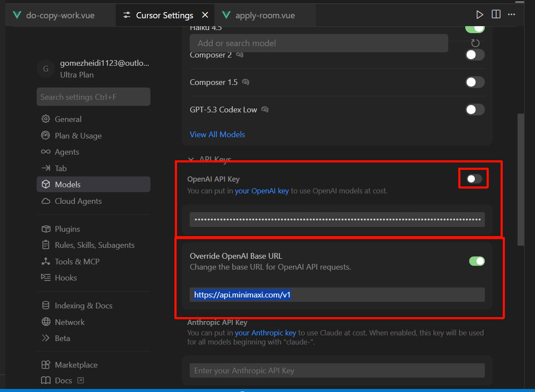The height and width of the screenshot is (392, 535).
Task: Click the brain icon next to Composer 1.5
Action: (x=245, y=82)
